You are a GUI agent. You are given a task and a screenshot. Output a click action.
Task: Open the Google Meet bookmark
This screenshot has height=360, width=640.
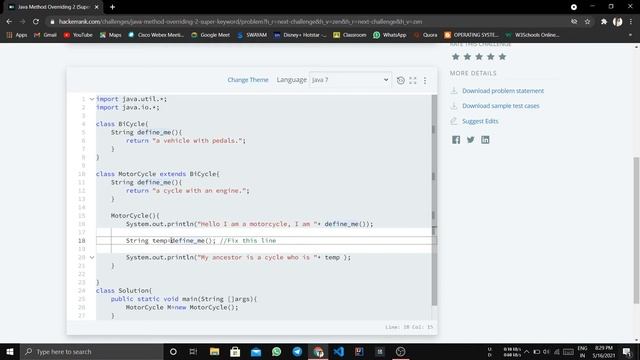tap(210, 35)
